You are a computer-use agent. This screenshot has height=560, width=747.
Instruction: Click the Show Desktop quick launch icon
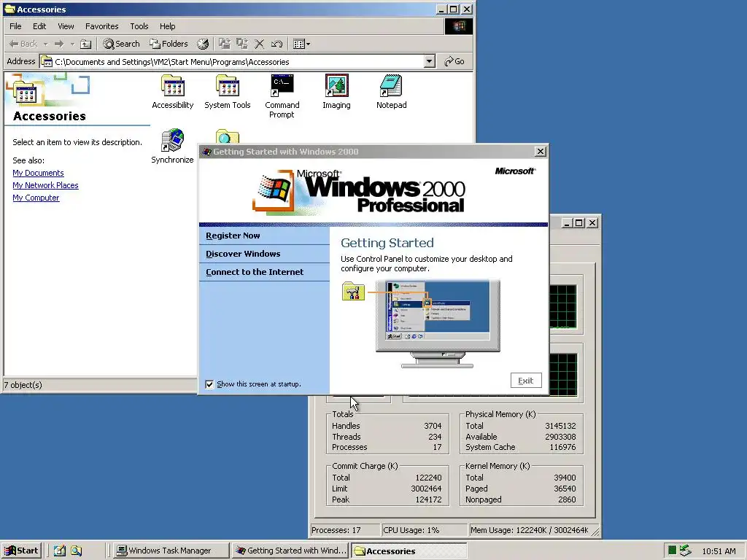[x=60, y=551]
